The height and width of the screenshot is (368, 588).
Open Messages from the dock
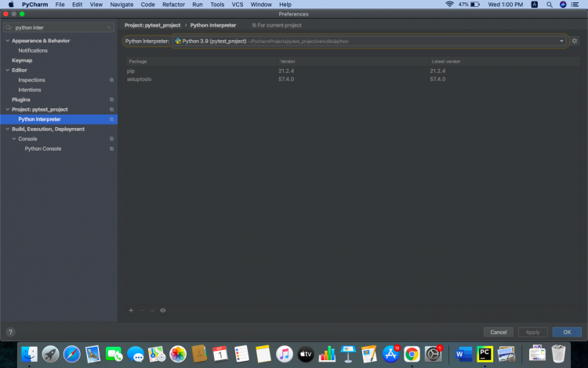click(136, 354)
